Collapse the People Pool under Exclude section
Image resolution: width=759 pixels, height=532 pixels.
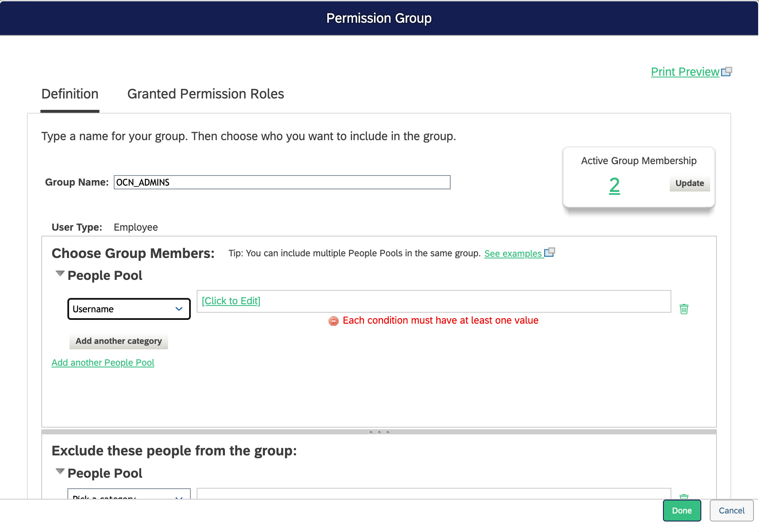60,472
